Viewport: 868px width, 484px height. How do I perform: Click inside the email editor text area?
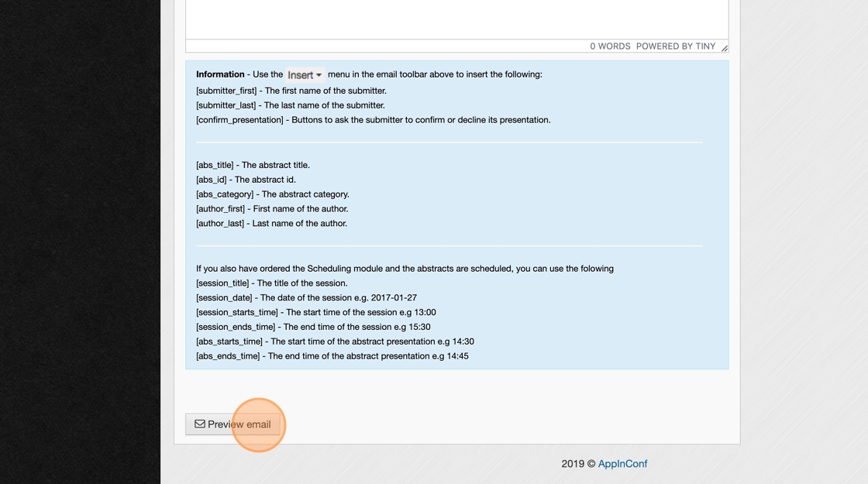(456, 19)
